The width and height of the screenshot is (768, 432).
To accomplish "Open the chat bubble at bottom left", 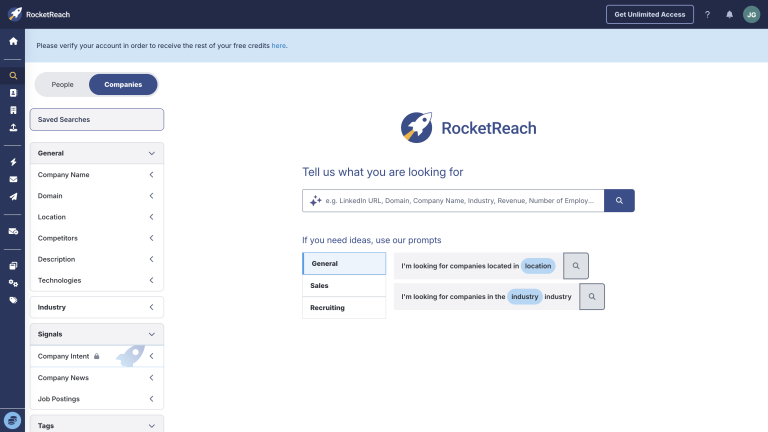I will tap(12, 420).
